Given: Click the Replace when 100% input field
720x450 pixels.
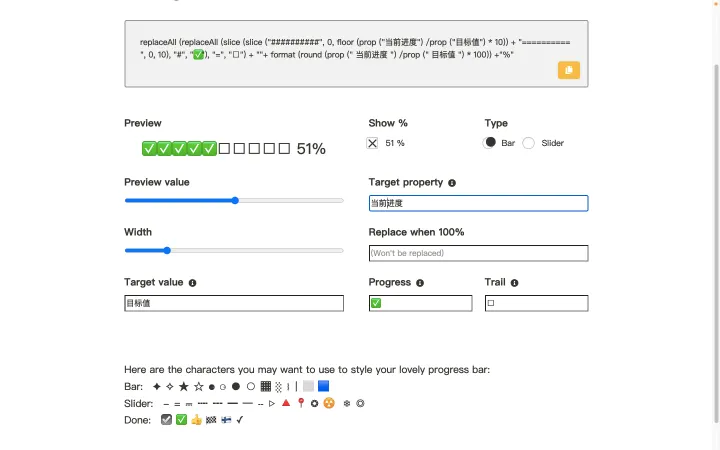Looking at the screenshot, I should [478, 253].
